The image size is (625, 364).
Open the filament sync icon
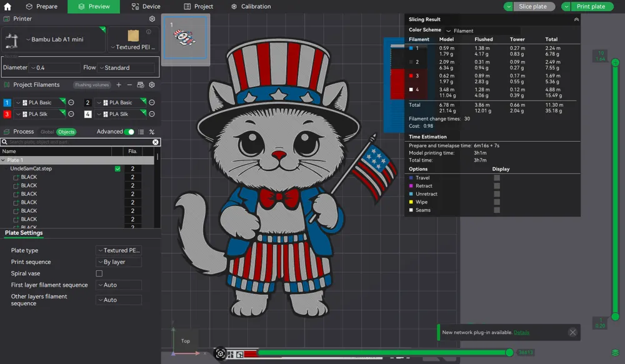(x=140, y=84)
